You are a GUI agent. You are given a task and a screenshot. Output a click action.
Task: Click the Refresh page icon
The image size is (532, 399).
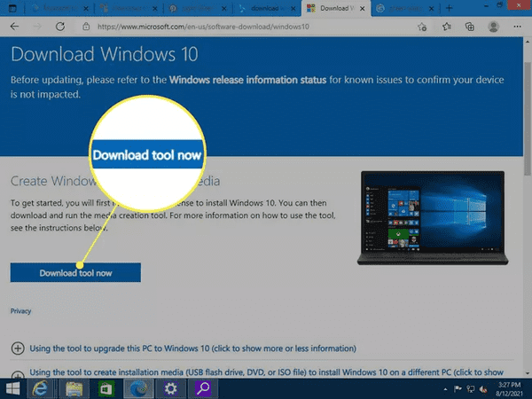(60, 27)
